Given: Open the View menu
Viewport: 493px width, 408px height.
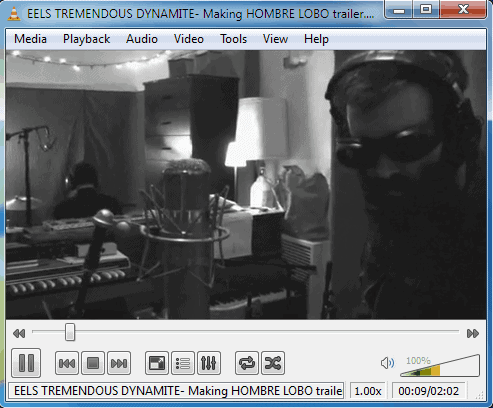Looking at the screenshot, I should pos(275,39).
